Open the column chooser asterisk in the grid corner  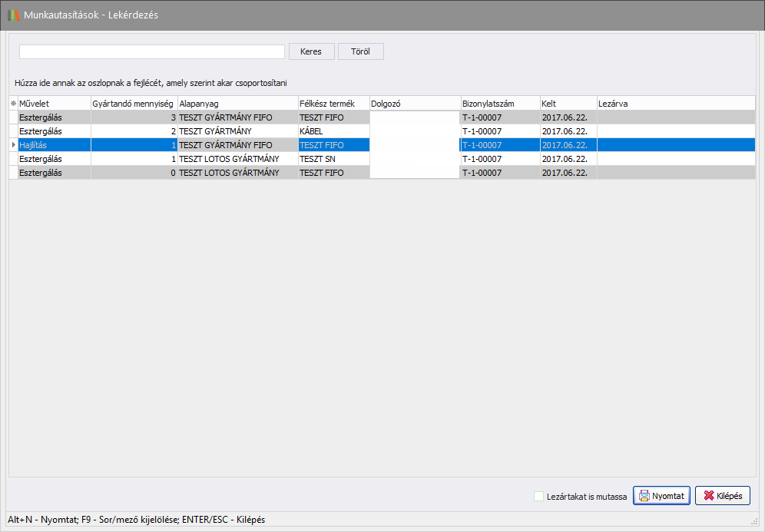[x=13, y=103]
